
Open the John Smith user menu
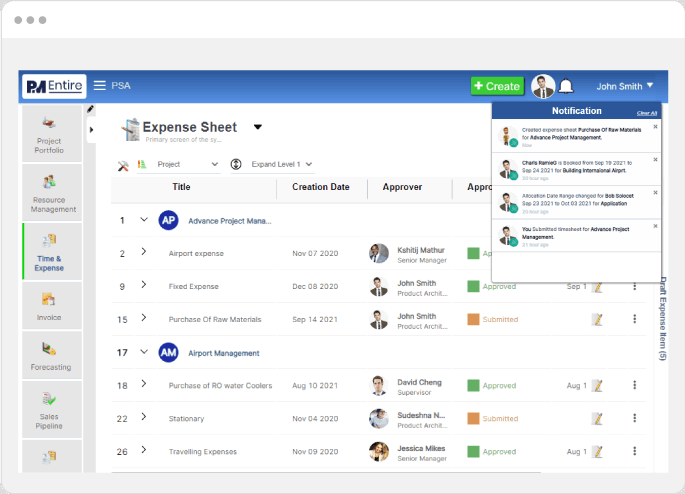(x=625, y=86)
